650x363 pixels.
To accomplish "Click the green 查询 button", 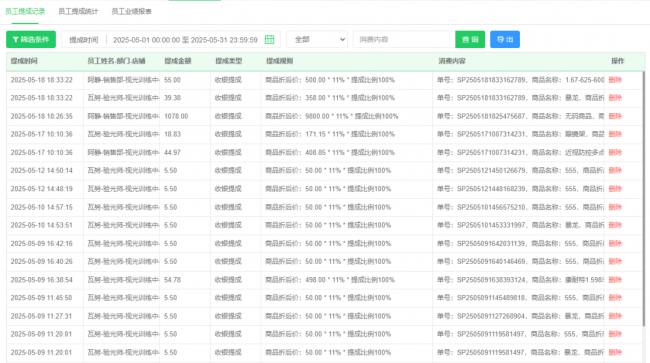I will tap(470, 39).
